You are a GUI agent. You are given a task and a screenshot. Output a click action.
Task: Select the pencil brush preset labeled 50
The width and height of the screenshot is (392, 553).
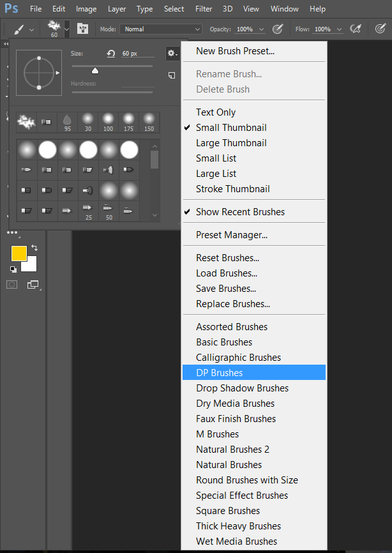[109, 211]
